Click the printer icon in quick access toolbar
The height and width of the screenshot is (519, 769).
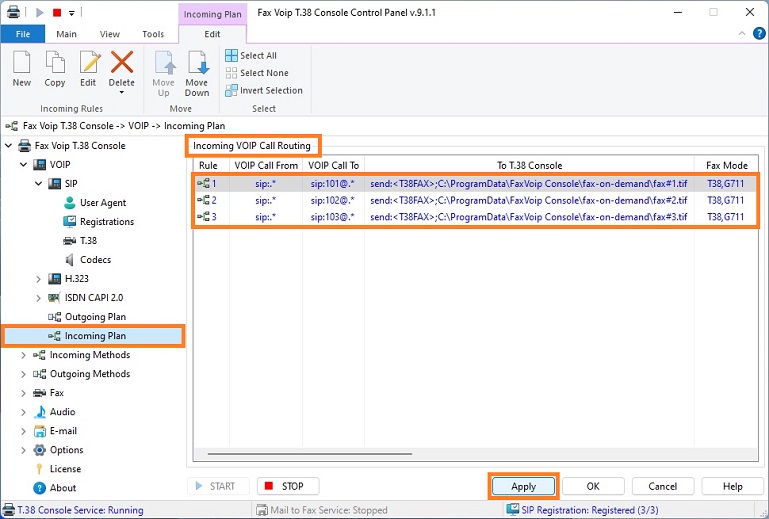tap(13, 12)
